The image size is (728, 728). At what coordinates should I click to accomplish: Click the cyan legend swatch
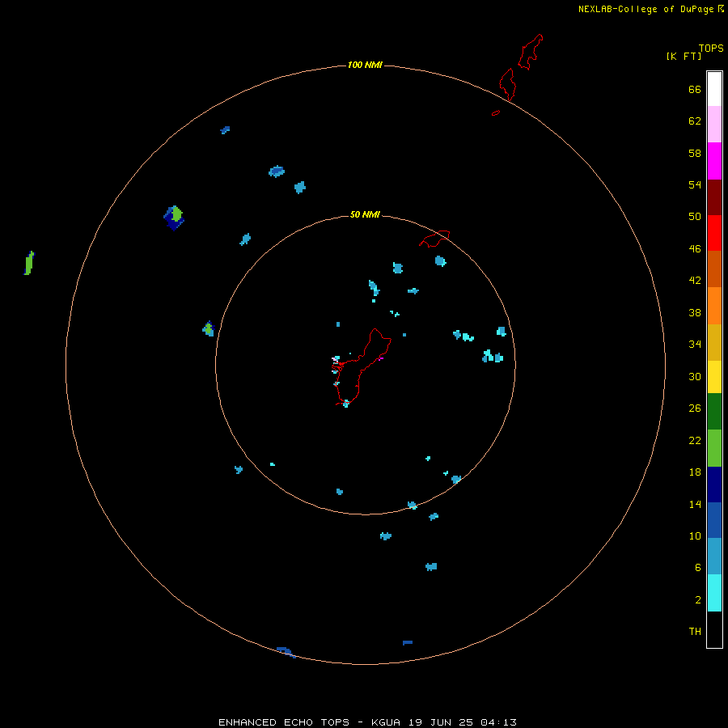(714, 593)
